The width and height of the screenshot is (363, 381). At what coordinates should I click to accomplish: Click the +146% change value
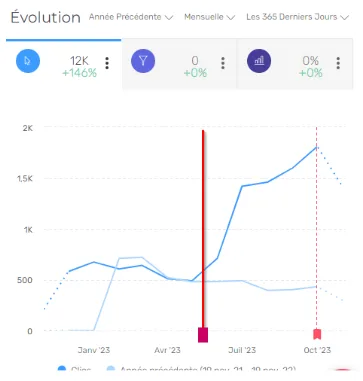pos(80,73)
